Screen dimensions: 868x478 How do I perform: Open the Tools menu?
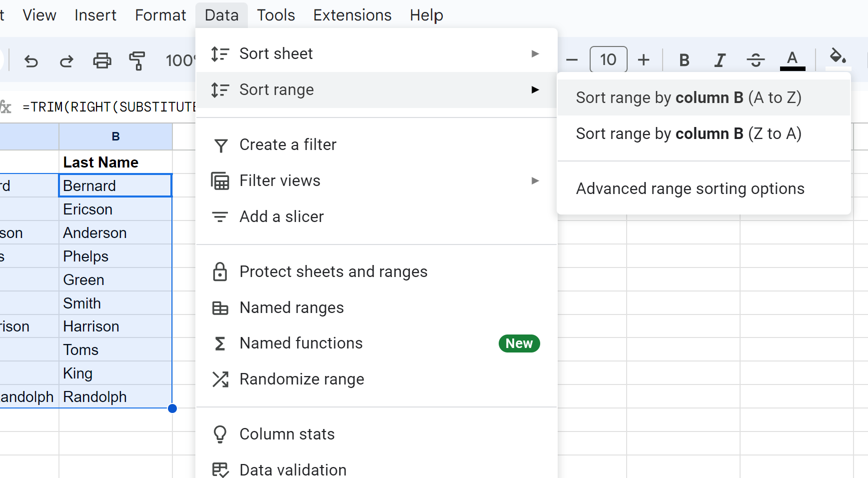276,15
